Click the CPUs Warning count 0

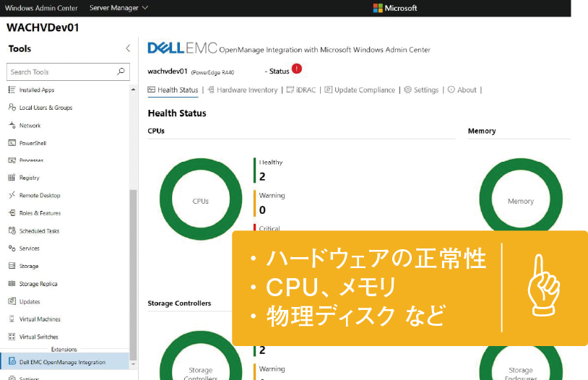[262, 210]
